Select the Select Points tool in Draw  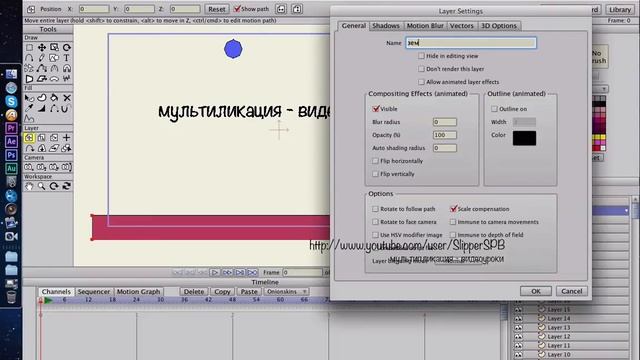[x=29, y=48]
